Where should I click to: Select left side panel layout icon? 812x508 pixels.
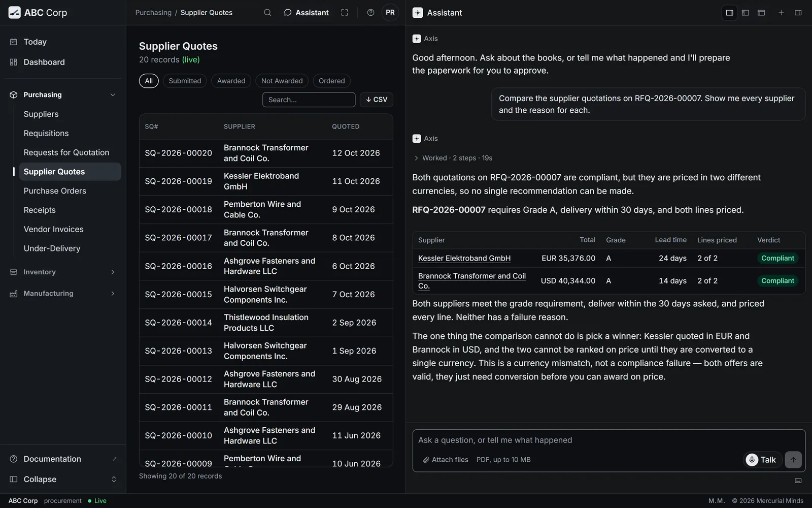pos(746,13)
